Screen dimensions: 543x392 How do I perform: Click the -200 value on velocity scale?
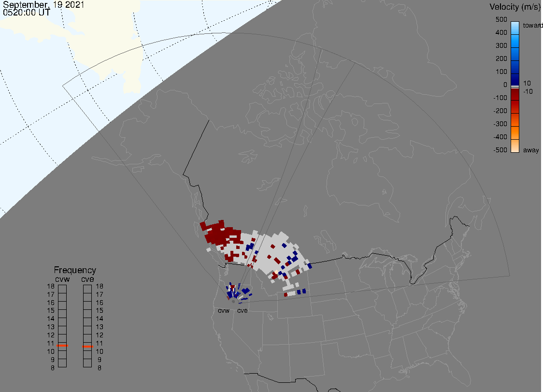[x=500, y=111]
